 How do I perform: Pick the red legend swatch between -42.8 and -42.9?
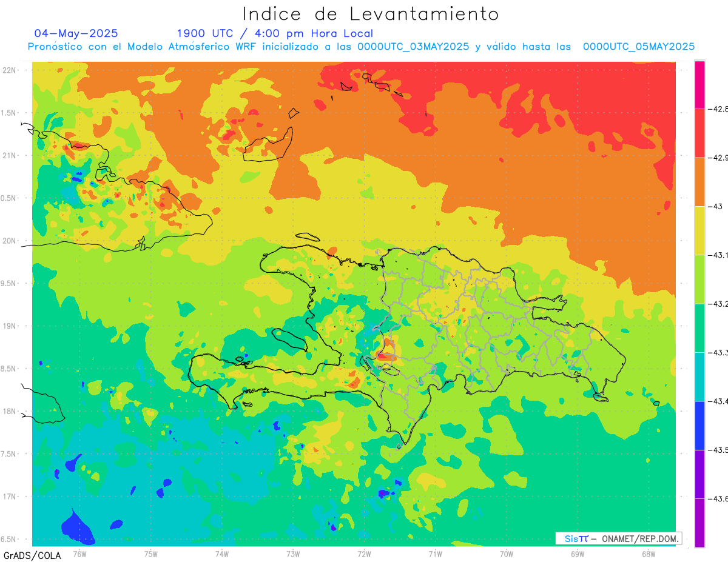(700, 133)
